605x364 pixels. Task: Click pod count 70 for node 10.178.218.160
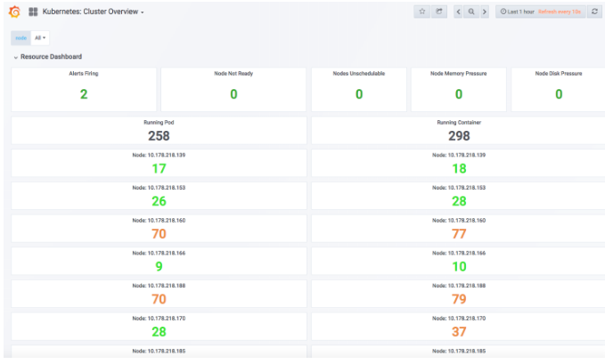tap(159, 234)
